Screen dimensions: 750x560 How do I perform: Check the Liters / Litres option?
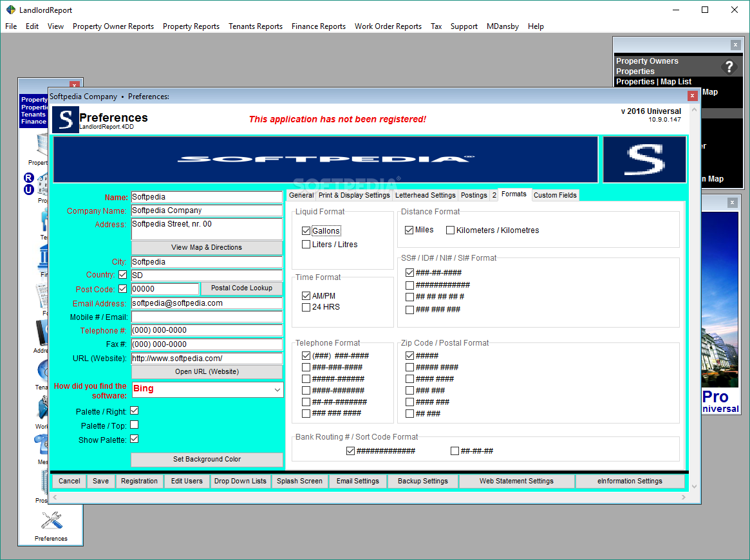[306, 245]
